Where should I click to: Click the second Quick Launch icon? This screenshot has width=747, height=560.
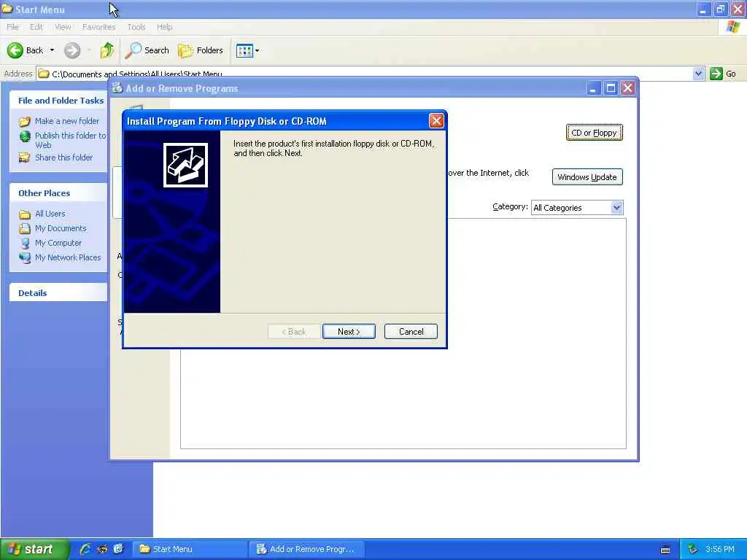pos(102,549)
